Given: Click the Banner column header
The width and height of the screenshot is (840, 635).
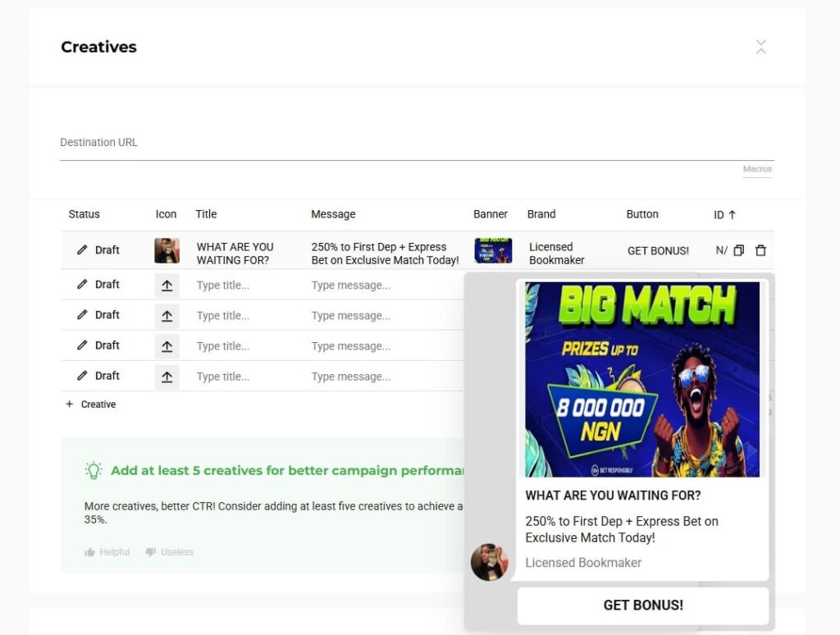Looking at the screenshot, I should (x=491, y=214).
